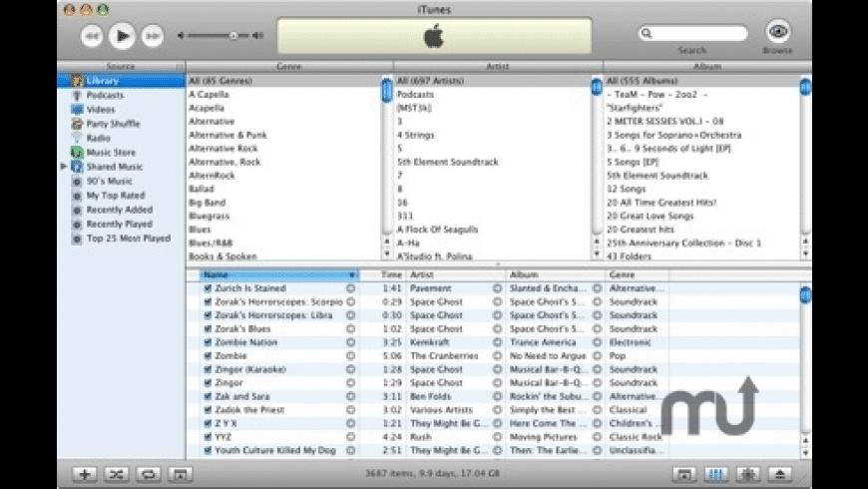This screenshot has width=868, height=489.
Task: Select 5th Element Soundtrack in Artist browser
Action: (x=493, y=162)
